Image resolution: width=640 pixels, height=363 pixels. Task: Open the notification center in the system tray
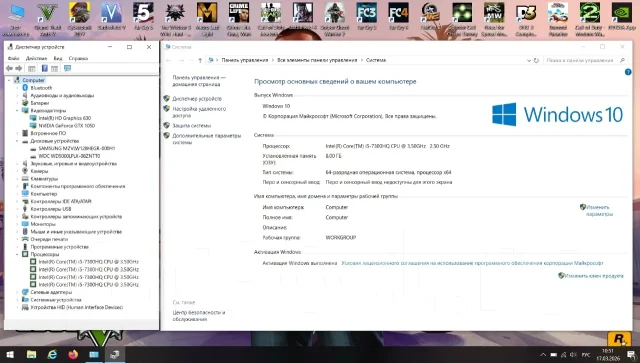[x=631, y=354]
